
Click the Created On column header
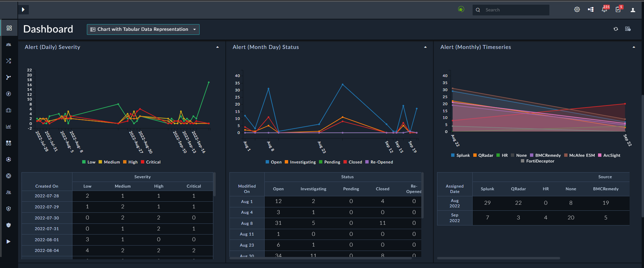click(x=47, y=186)
